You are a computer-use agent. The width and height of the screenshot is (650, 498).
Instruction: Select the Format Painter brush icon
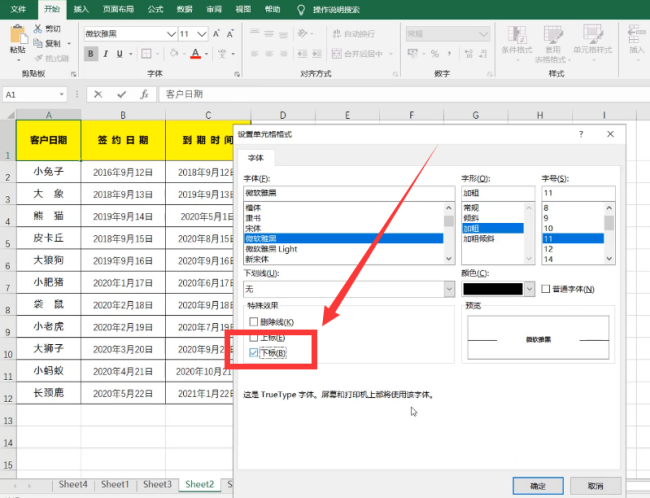point(39,58)
